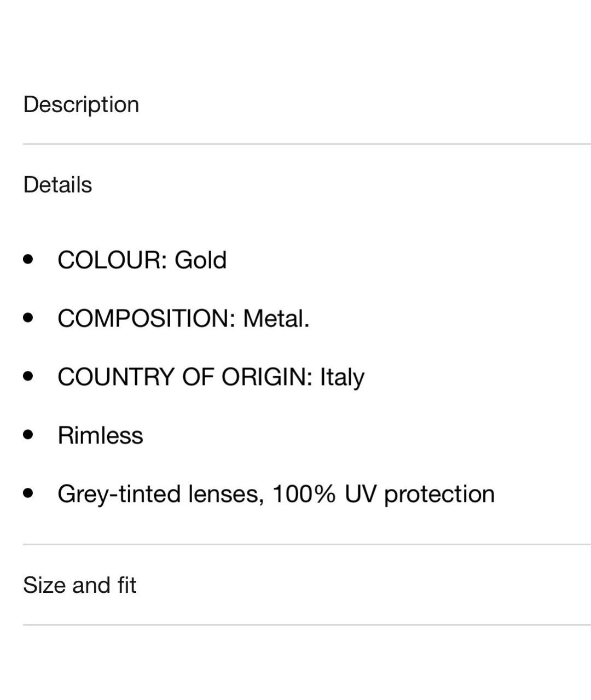This screenshot has height=700, width=591.
Task: Click the bullet before Rimless
Action: point(28,435)
